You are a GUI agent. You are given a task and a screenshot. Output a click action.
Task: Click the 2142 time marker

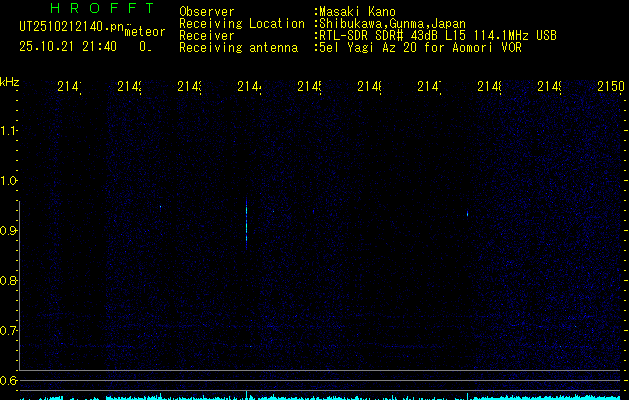pos(129,87)
